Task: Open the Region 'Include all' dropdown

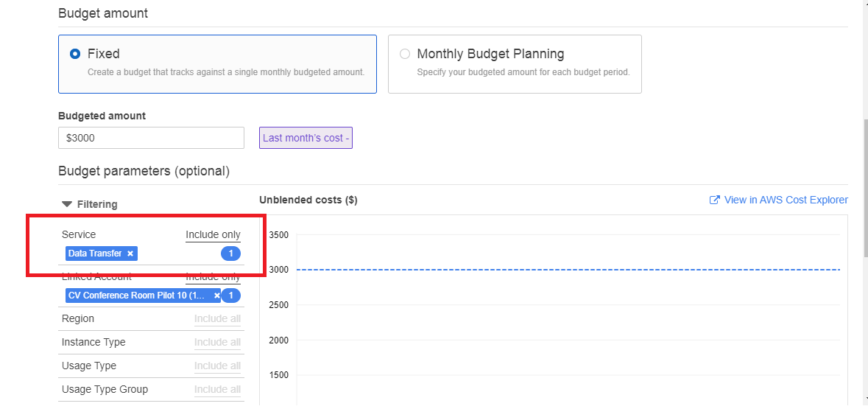Action: click(217, 319)
